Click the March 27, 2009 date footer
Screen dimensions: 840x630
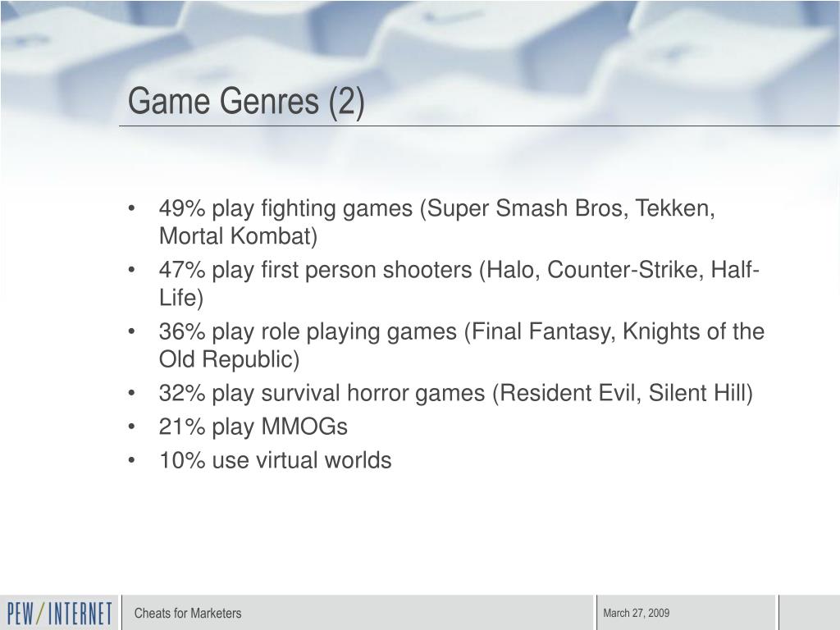coord(637,613)
